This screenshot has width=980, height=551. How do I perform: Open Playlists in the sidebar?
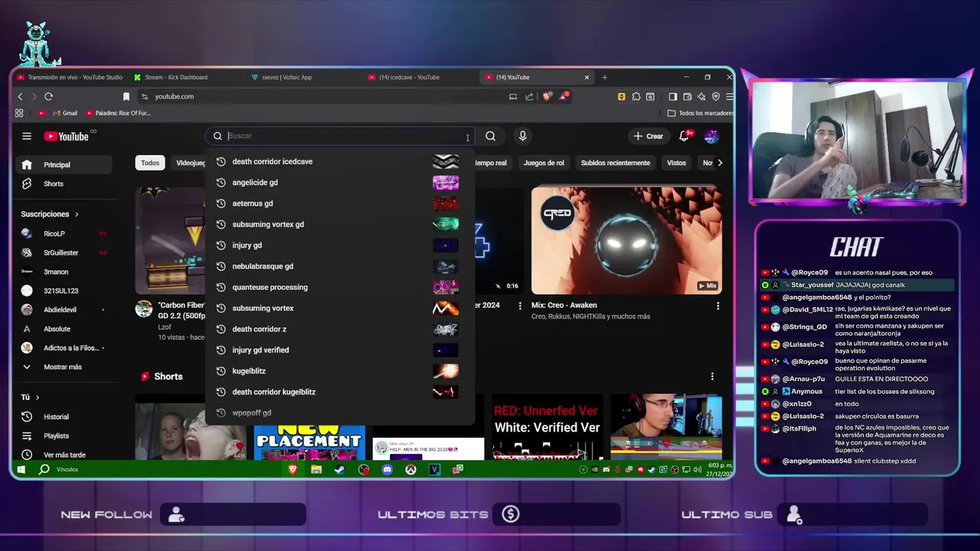(x=64, y=436)
